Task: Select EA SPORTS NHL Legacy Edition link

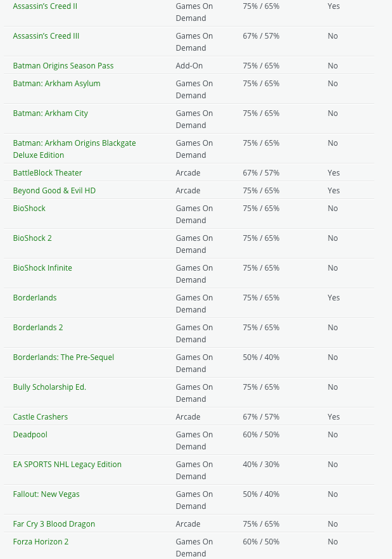Action: pyautogui.click(x=67, y=465)
